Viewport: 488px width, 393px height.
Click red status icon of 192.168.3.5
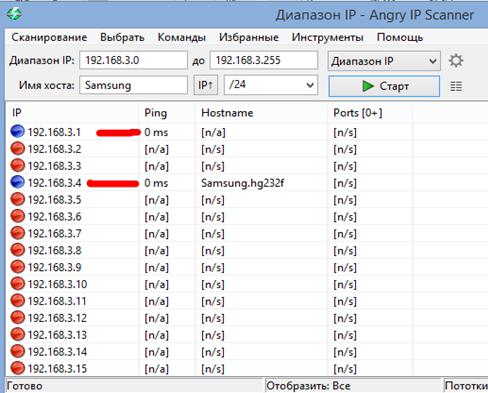17,199
